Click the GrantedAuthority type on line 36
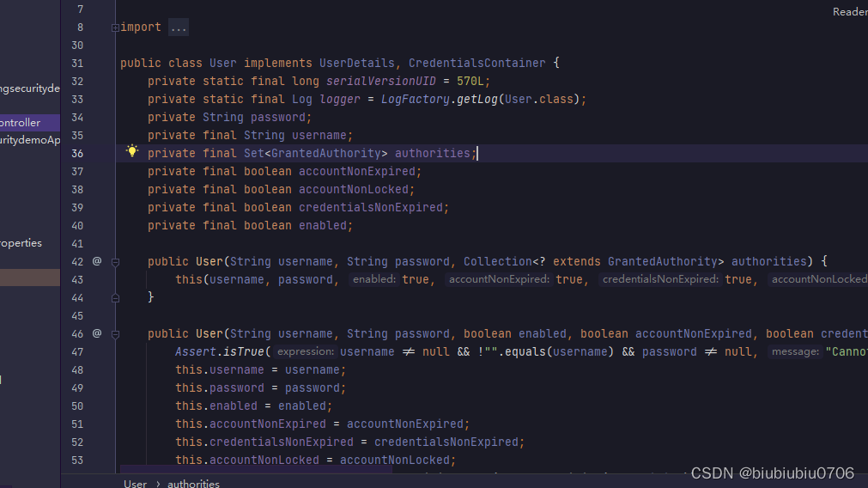Viewport: 868px width, 488px height. [325, 153]
